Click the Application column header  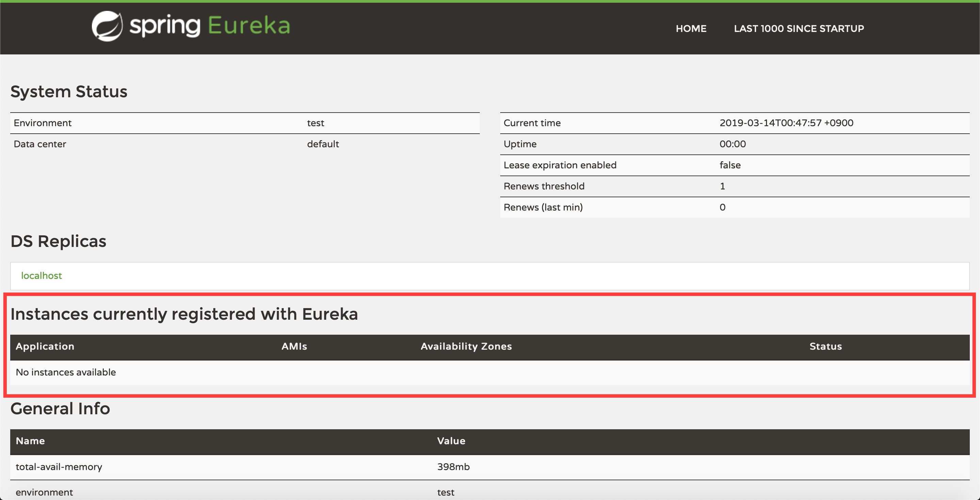(x=45, y=346)
